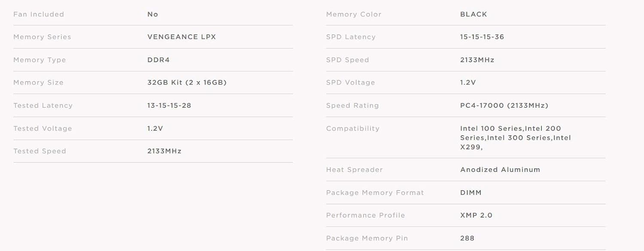Viewport: 644px width, 251px height.
Task: Click the SPD Speed label
Action: [347, 60]
